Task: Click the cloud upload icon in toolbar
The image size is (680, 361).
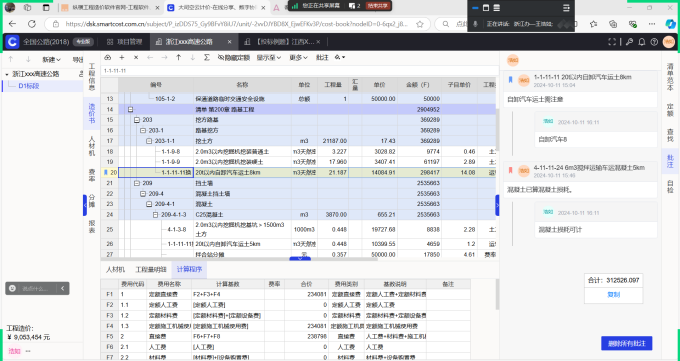Action: (108, 57)
